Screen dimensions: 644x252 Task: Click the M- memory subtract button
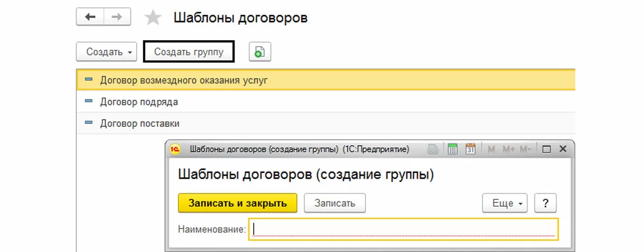click(x=525, y=149)
